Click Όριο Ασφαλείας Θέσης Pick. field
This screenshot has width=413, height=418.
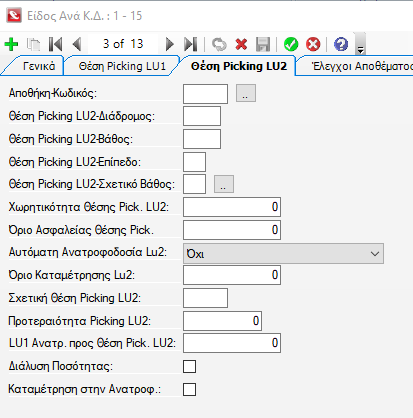pyautogui.click(x=232, y=230)
